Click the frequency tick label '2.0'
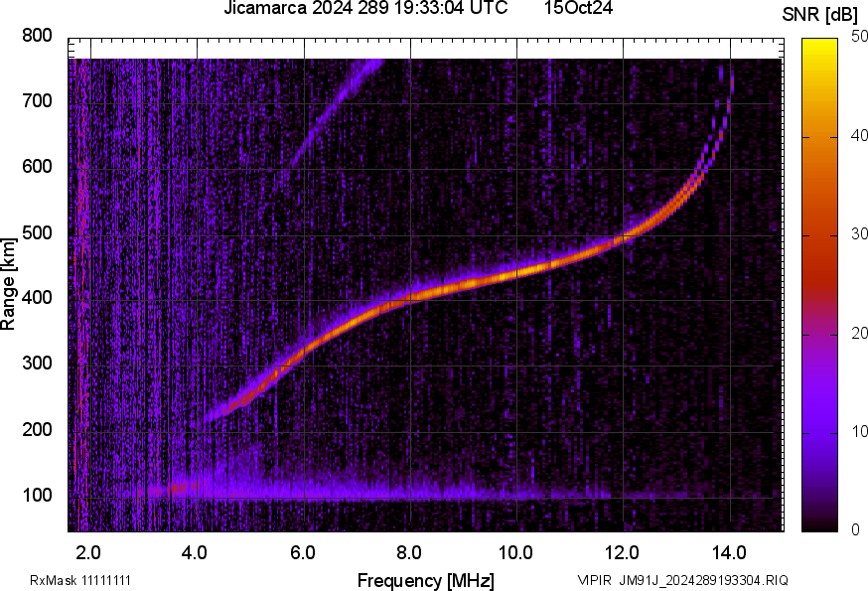868x591 pixels. (x=88, y=553)
